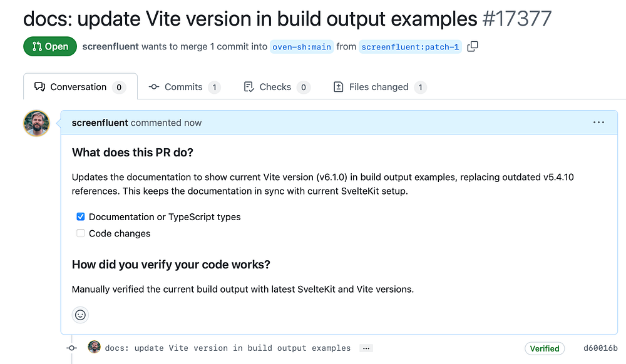The height and width of the screenshot is (364, 626).
Task: Open the oven-sh:main base branch link
Action: click(302, 47)
